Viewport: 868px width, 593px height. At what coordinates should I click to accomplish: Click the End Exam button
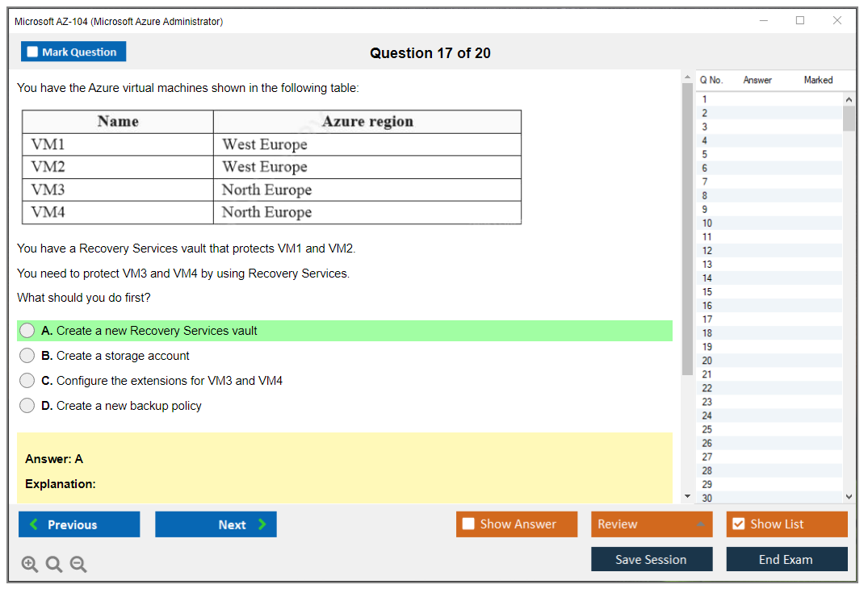786,559
